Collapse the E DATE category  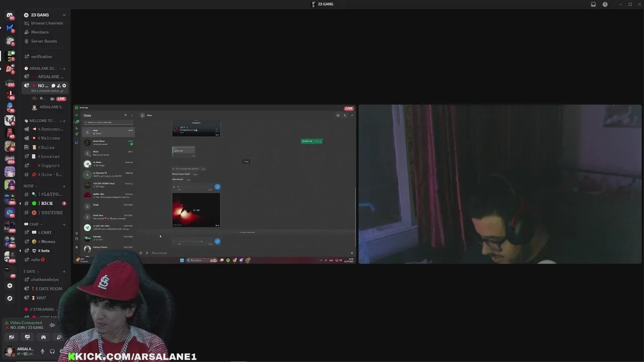pos(31,271)
